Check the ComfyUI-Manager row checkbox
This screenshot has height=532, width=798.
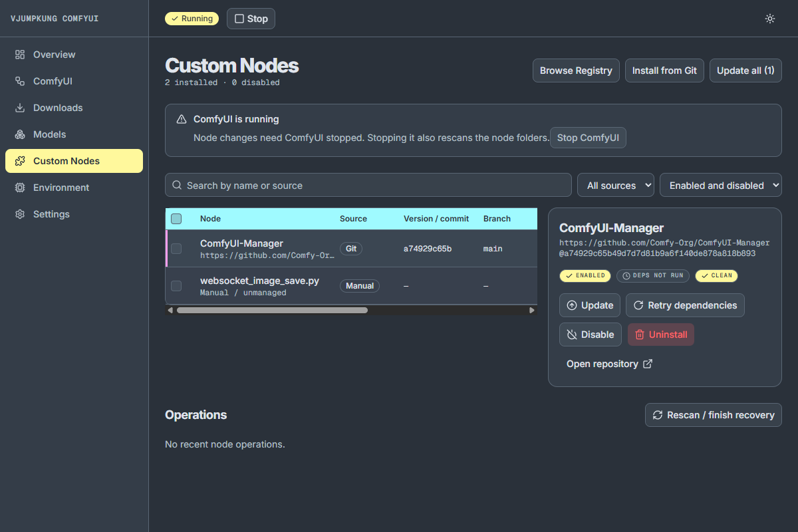tap(176, 249)
